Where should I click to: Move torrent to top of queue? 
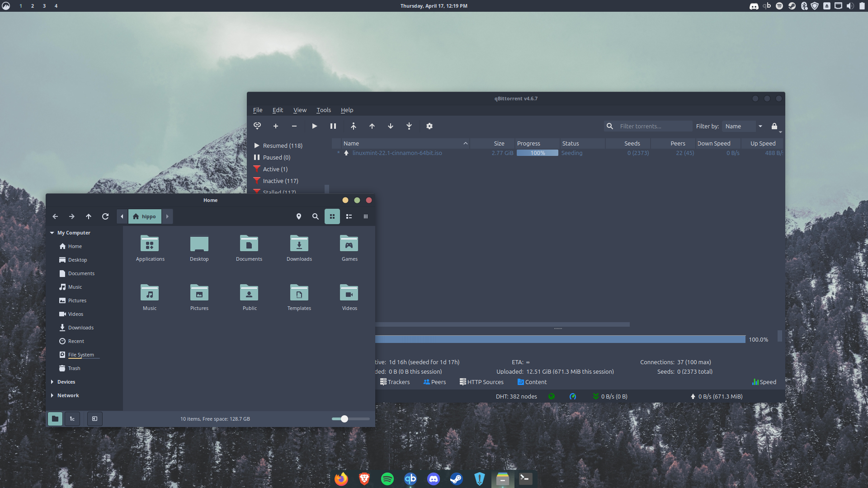coord(354,126)
